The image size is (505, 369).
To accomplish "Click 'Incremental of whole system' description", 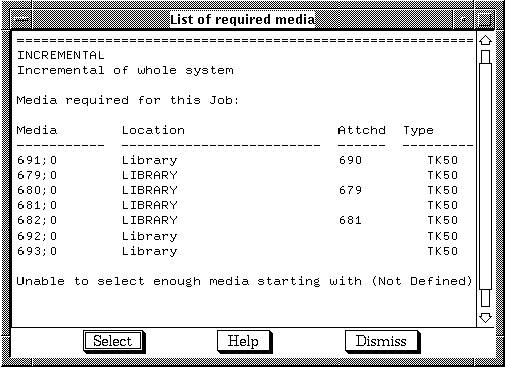I will tap(125, 70).
